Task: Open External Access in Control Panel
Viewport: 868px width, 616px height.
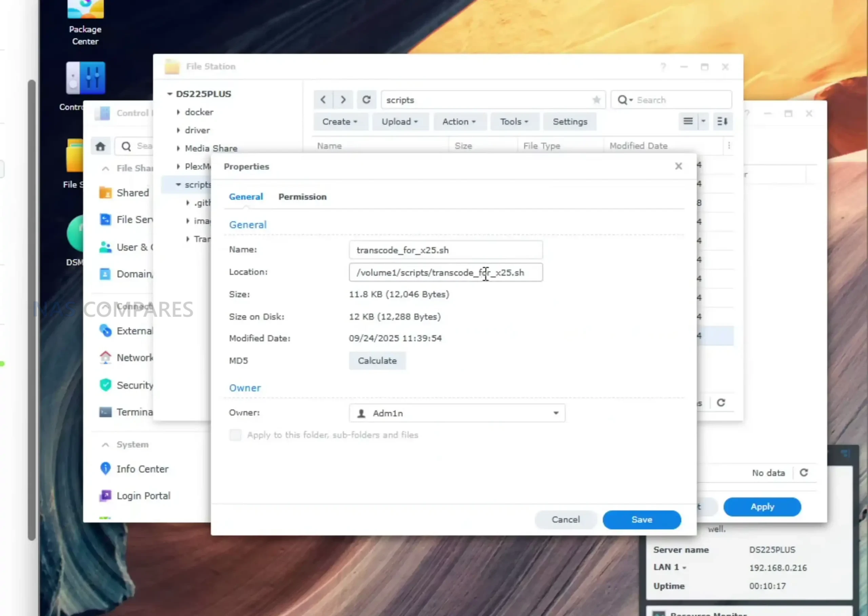Action: point(125,331)
